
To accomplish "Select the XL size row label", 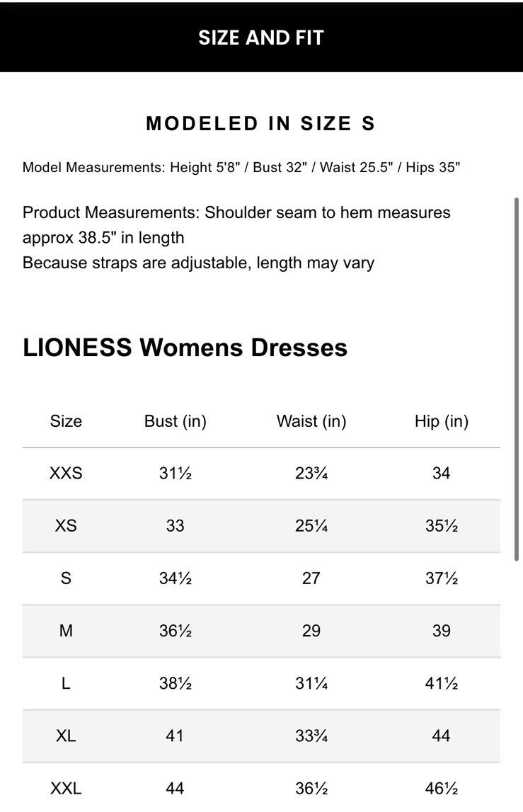I will click(x=66, y=736).
